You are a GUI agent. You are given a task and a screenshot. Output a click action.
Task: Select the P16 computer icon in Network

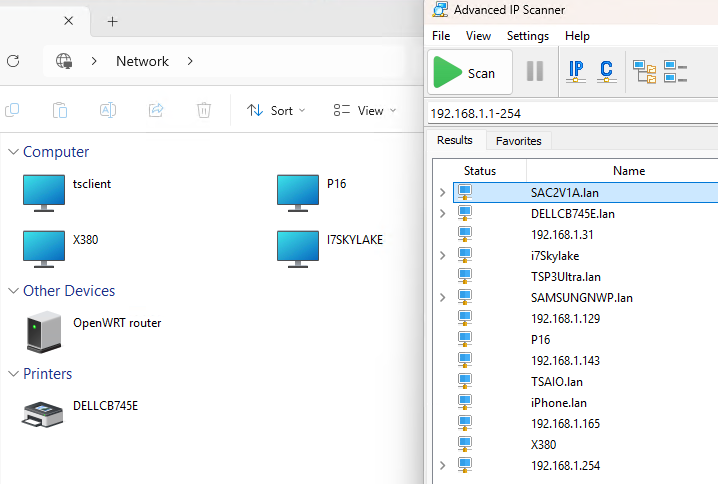click(298, 193)
